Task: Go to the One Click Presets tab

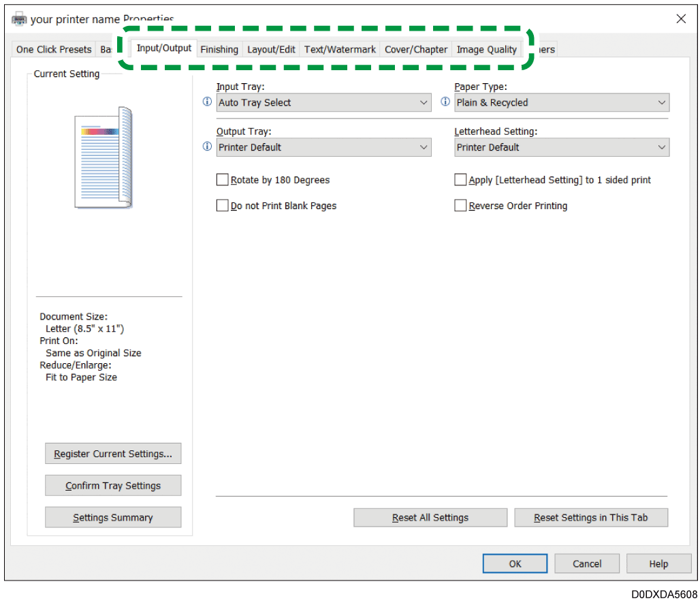Action: point(54,49)
